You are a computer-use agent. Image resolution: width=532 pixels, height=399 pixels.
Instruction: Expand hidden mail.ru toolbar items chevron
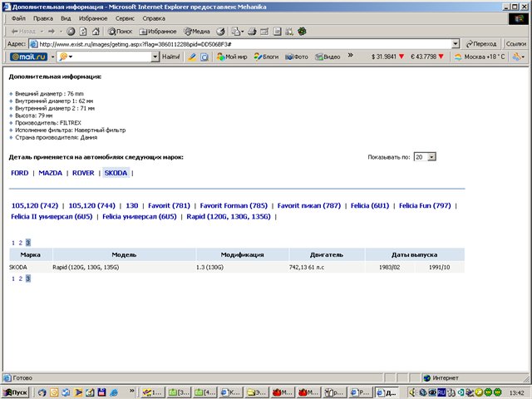point(351,56)
